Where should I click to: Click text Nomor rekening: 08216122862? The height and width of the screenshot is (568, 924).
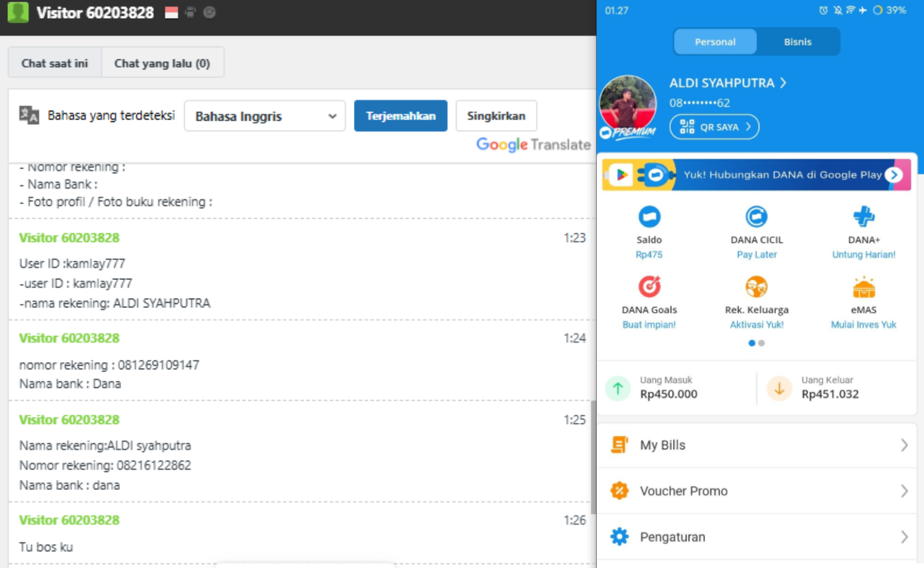[105, 465]
